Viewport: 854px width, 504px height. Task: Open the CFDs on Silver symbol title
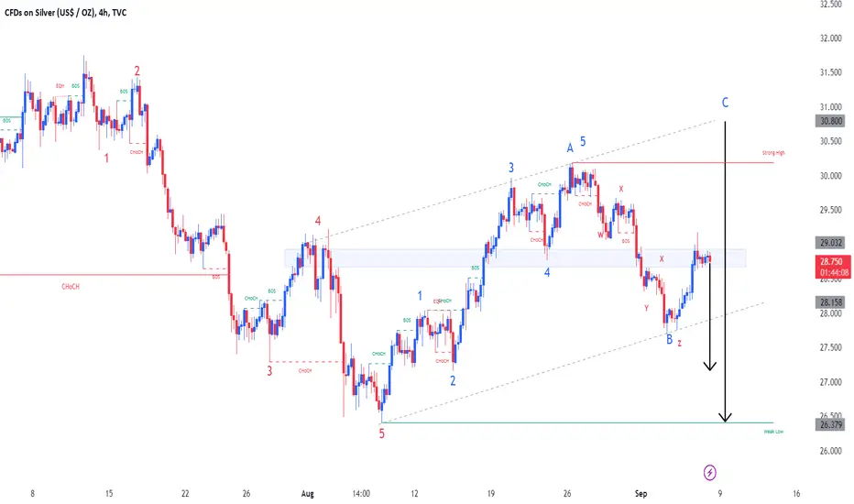[x=65, y=13]
